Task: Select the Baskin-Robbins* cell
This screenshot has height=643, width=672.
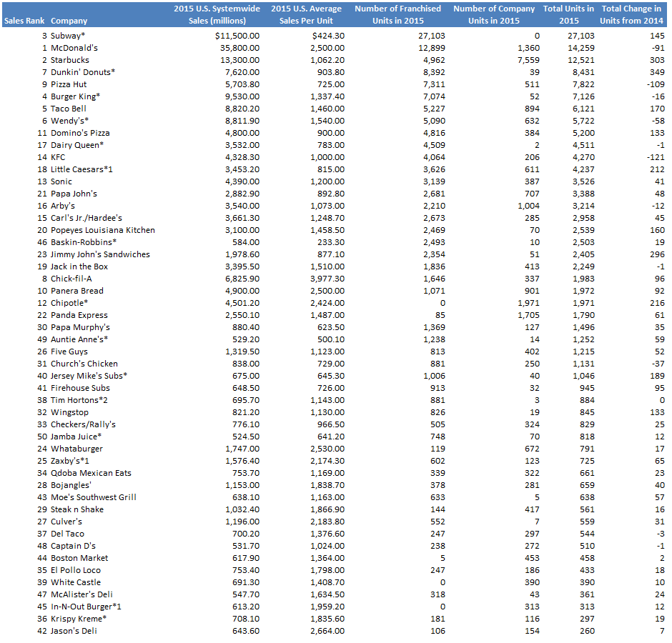Action: 84,242
